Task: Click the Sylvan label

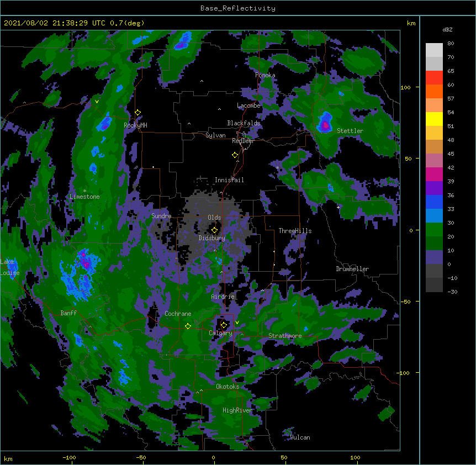Action: pyautogui.click(x=215, y=135)
